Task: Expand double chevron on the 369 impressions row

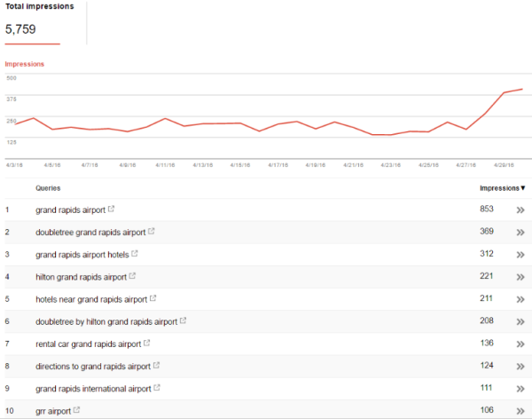Action: [x=520, y=233]
